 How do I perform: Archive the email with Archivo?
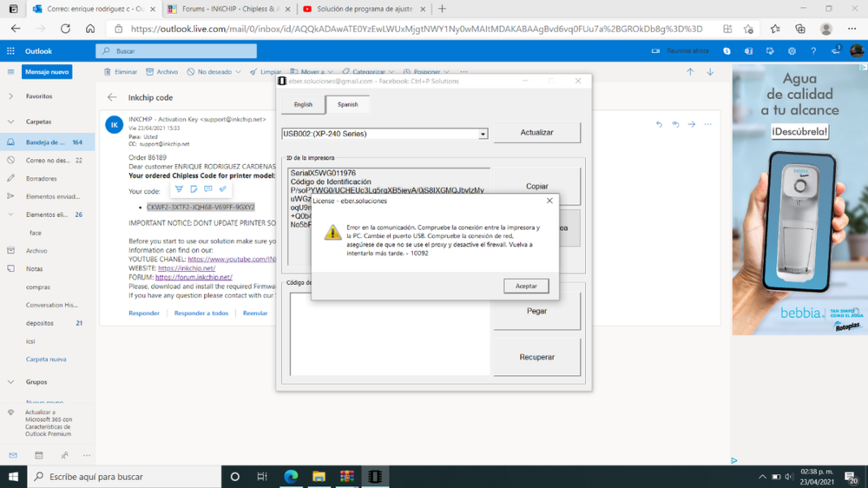162,71
